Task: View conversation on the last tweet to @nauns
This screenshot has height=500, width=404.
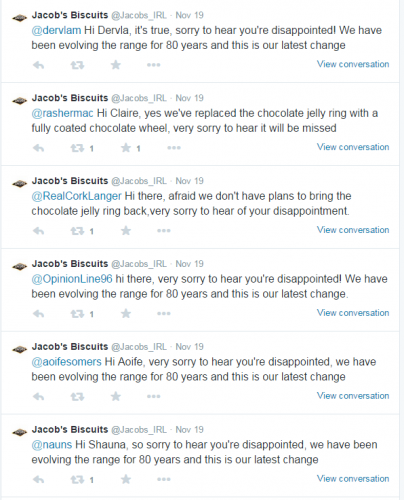Action: point(353,478)
